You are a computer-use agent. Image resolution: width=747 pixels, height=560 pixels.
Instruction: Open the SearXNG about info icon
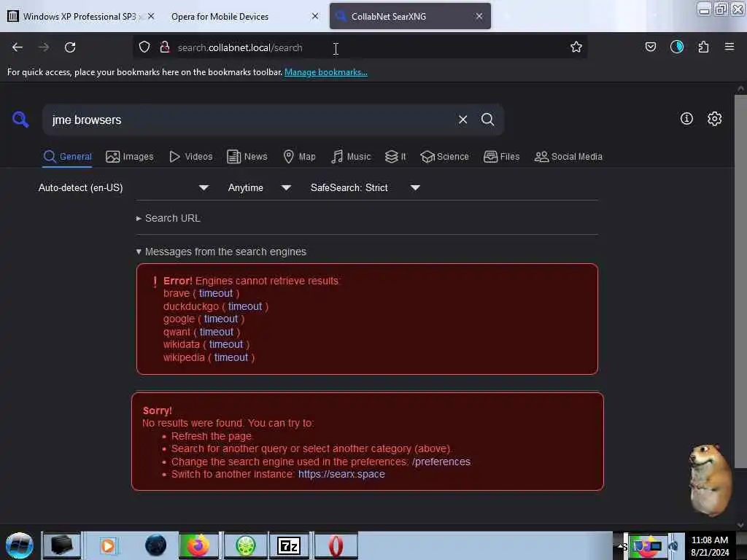(x=686, y=119)
